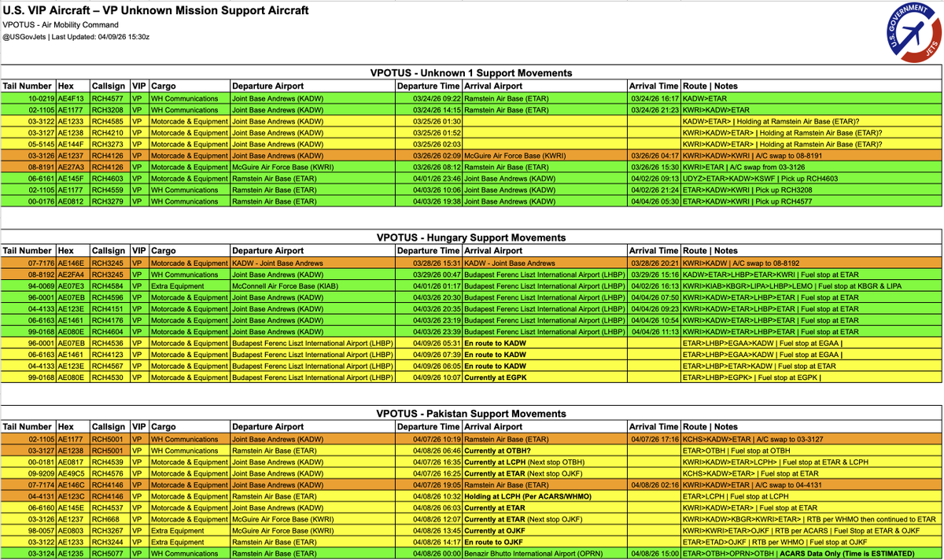This screenshot has height=560, width=944.
Task: Click departure time 04/08/26 14:17
Action: click(x=429, y=543)
